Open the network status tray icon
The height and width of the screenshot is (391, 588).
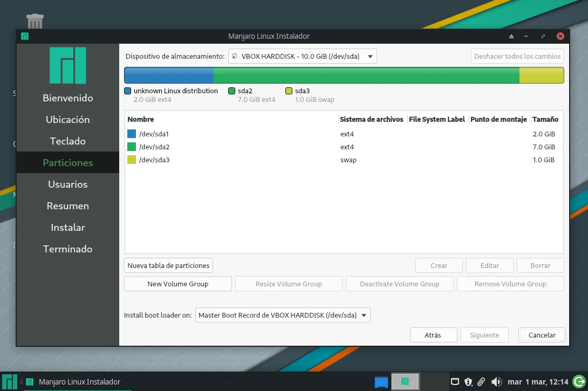(455, 382)
